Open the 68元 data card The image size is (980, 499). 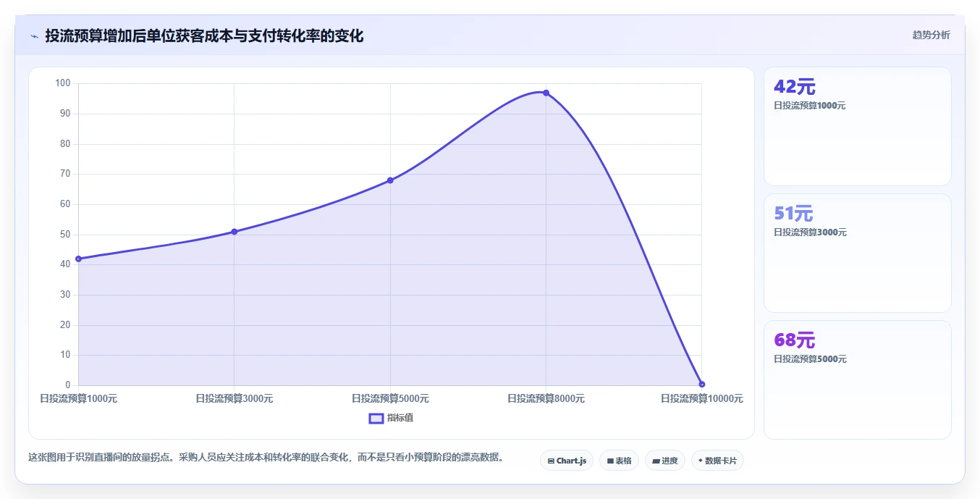857,380
